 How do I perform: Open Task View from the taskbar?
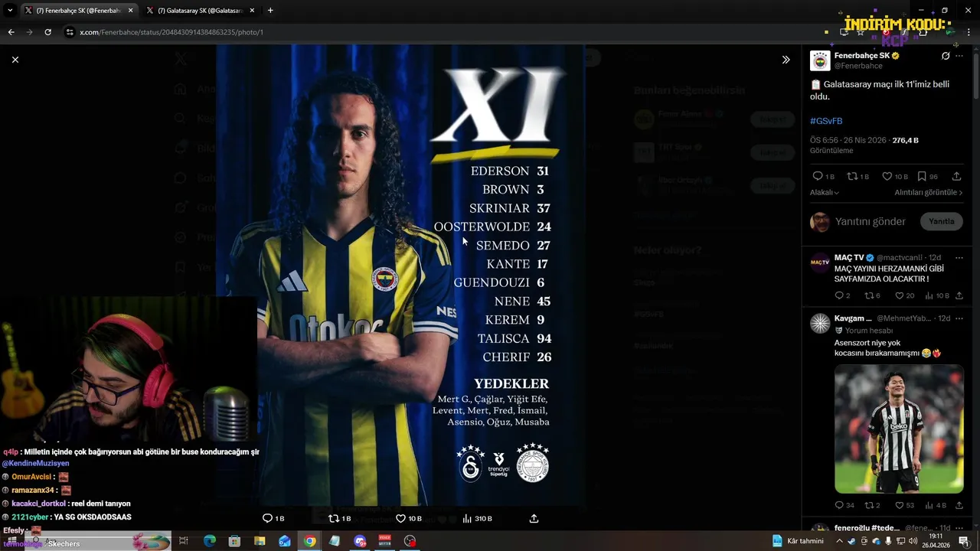(184, 541)
